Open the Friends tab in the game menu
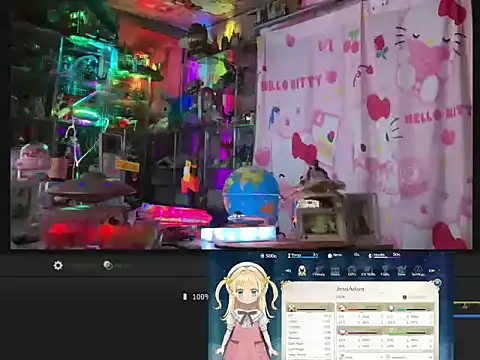This screenshot has height=360, width=480. pos(319,271)
